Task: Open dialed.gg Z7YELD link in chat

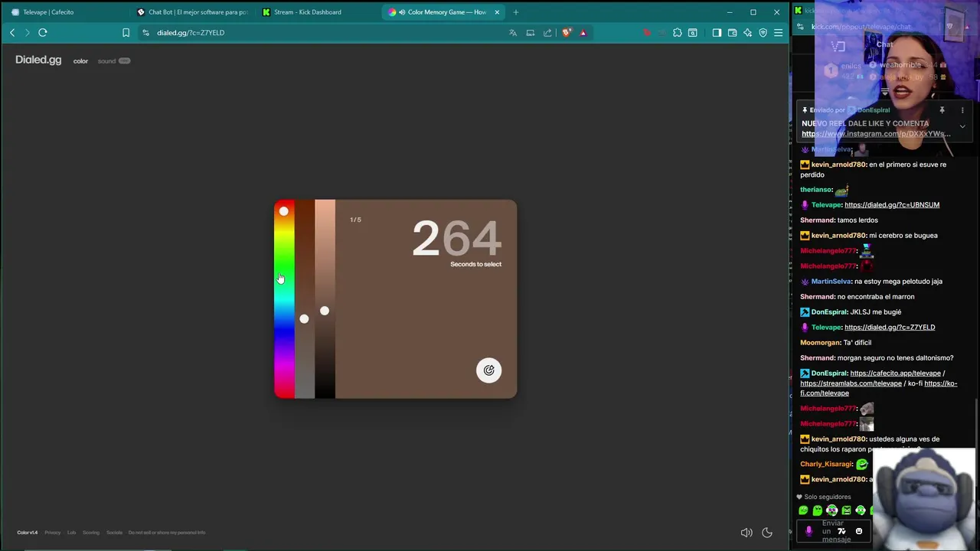Action: tap(890, 328)
